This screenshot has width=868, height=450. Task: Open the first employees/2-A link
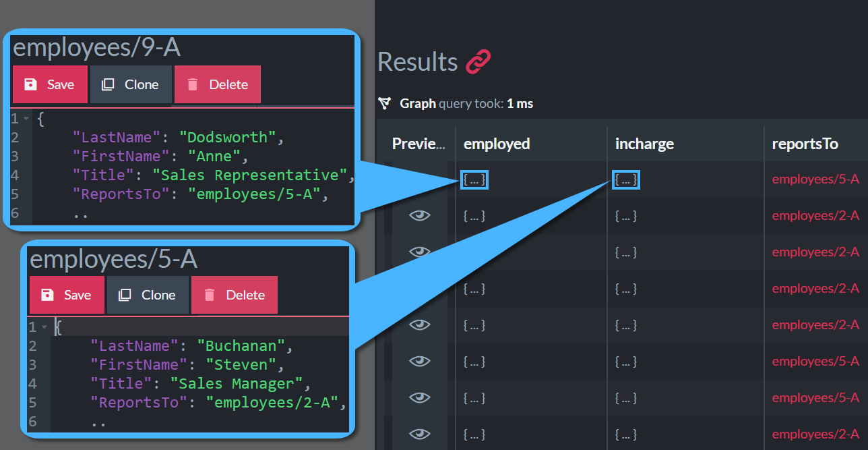click(x=815, y=216)
